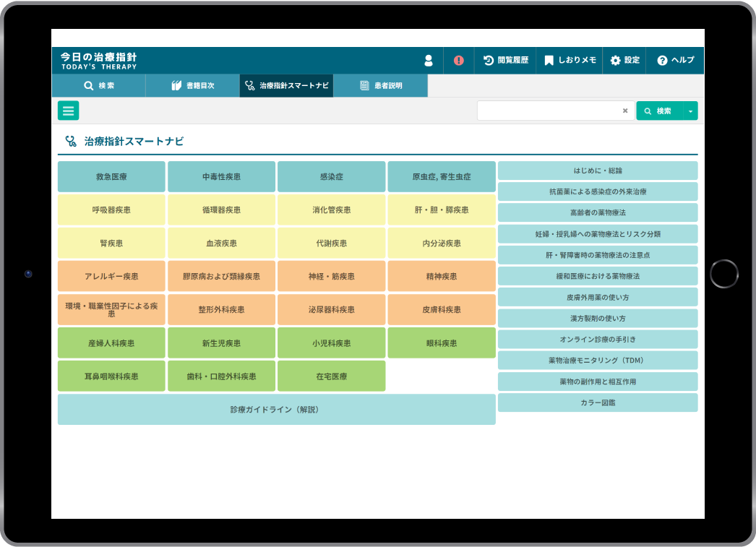The height and width of the screenshot is (547, 756).
Task: Click inside the search input field
Action: tap(557, 110)
